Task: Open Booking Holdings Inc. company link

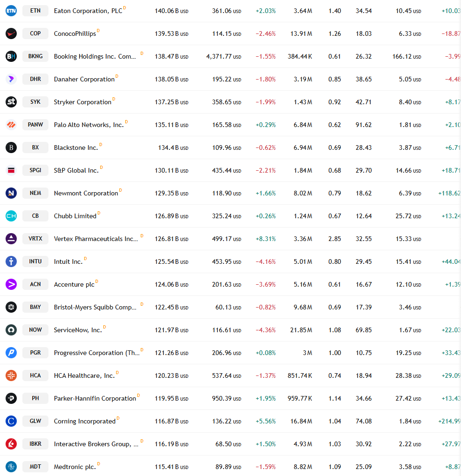Action: [95, 56]
